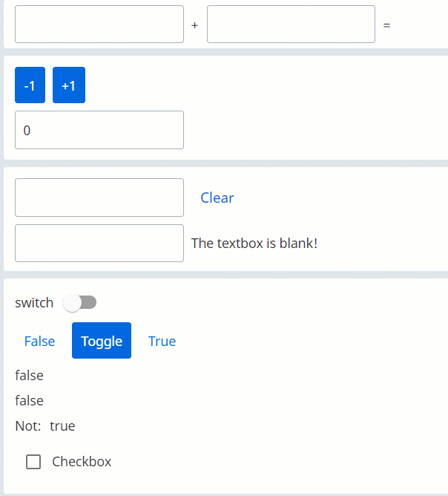Click the 'Not: true' status text
Image resolution: width=448 pixels, height=496 pixels.
[45, 425]
